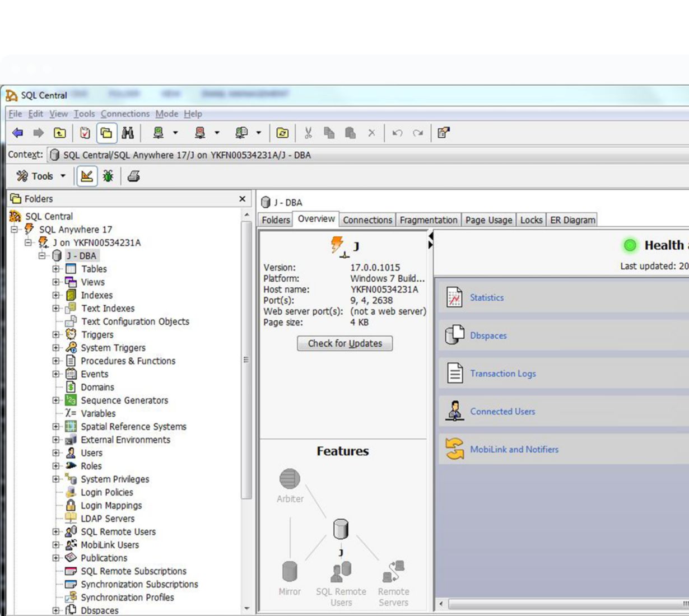
Task: Toggle Debug mode bug button
Action: tap(108, 176)
